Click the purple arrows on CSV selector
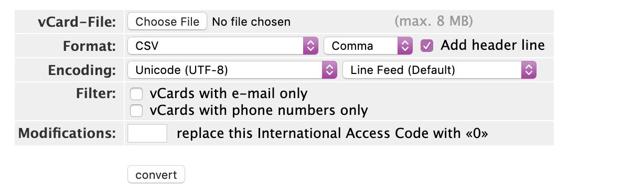The width and height of the screenshot is (644, 192). 311,46
